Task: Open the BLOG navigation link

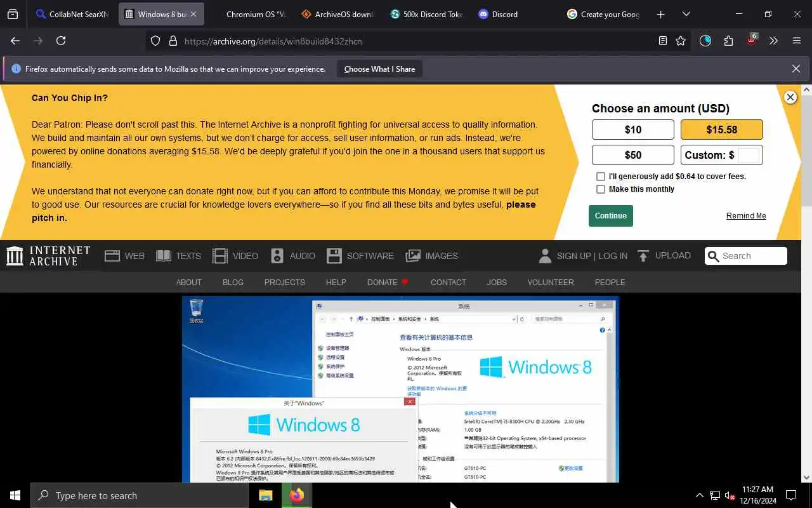Action: click(233, 282)
